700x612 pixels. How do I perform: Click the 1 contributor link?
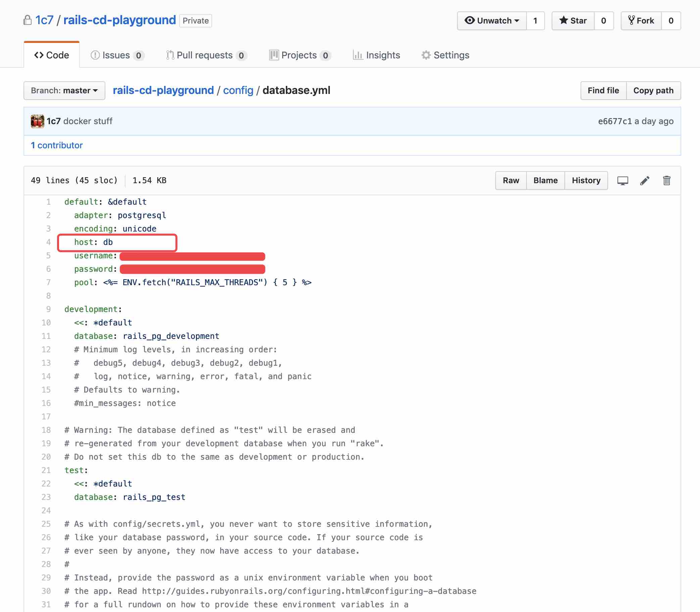tap(57, 146)
